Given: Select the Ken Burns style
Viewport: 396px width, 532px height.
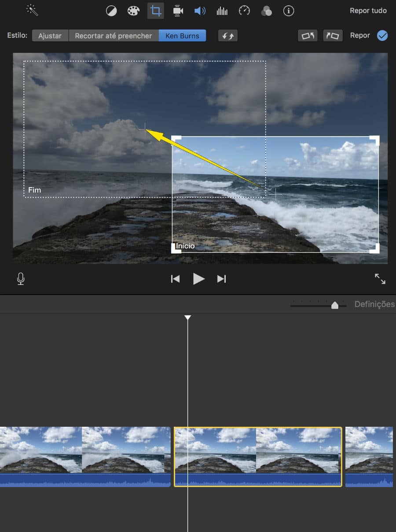Looking at the screenshot, I should click(x=182, y=36).
